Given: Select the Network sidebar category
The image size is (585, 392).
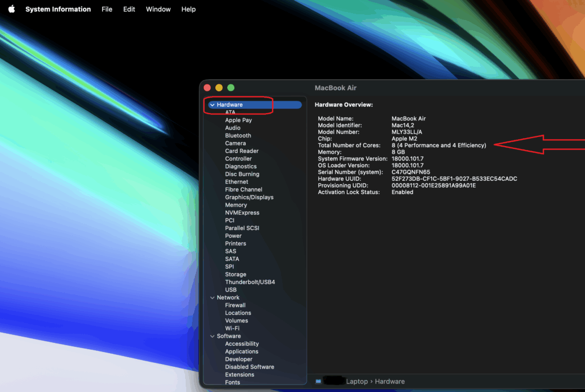Looking at the screenshot, I should coord(228,297).
